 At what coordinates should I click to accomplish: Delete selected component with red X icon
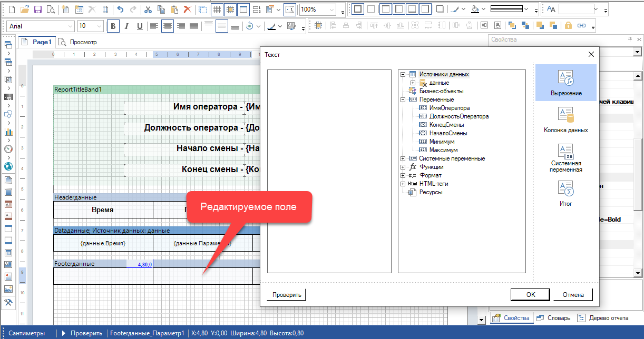pyautogui.click(x=188, y=9)
